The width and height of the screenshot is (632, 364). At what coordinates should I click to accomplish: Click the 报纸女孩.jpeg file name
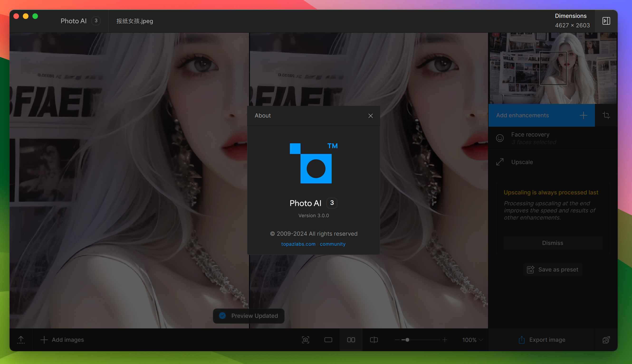pyautogui.click(x=135, y=21)
